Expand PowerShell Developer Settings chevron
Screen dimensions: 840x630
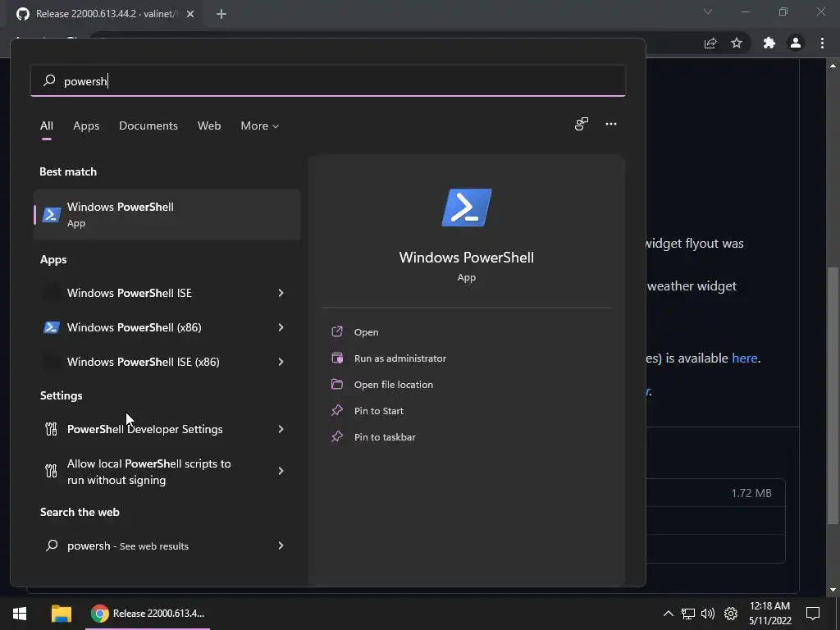pos(281,429)
